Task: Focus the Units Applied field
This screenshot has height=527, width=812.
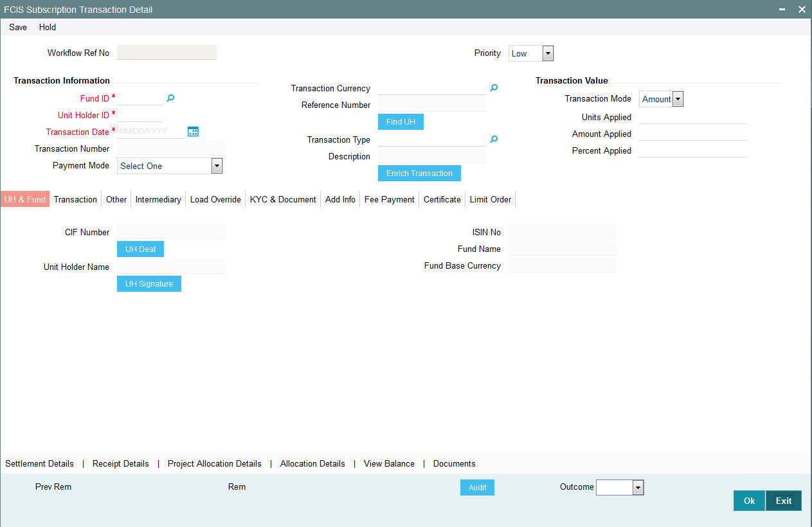Action: coord(693,117)
